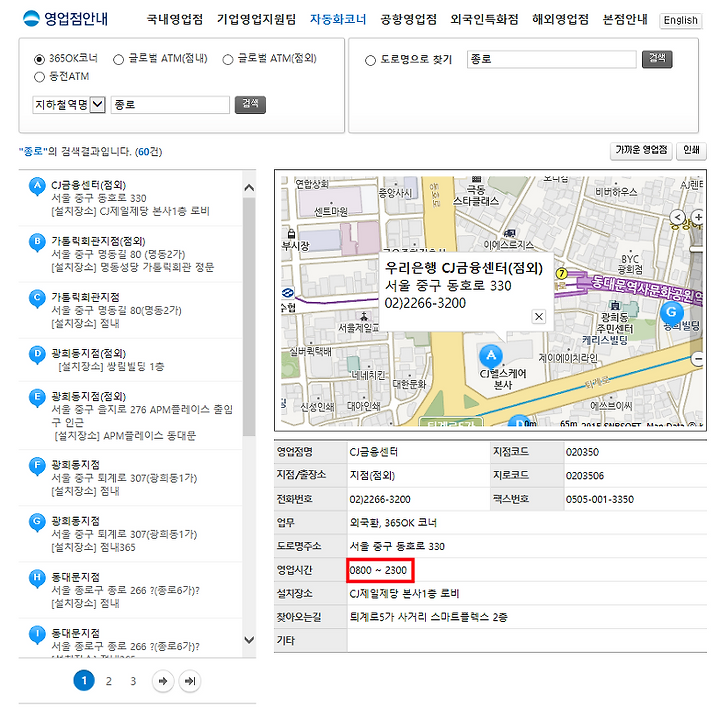Viewport: 720px width, 708px height.
Task: Click 업무 value 외국환, 365OK 코너
Action: pyautogui.click(x=393, y=523)
